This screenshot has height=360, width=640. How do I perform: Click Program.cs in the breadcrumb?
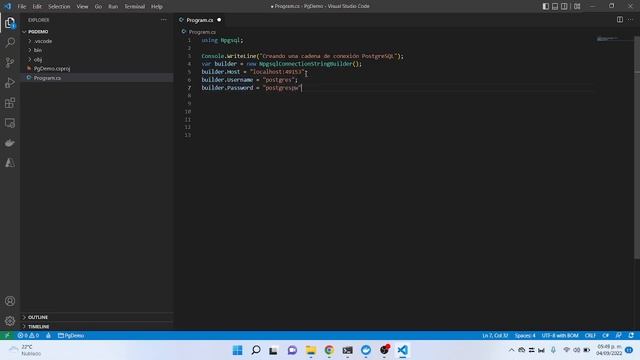click(x=202, y=32)
